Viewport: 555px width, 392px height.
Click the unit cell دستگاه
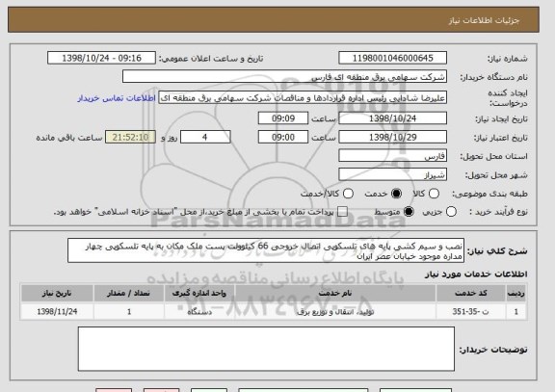pyautogui.click(x=199, y=312)
